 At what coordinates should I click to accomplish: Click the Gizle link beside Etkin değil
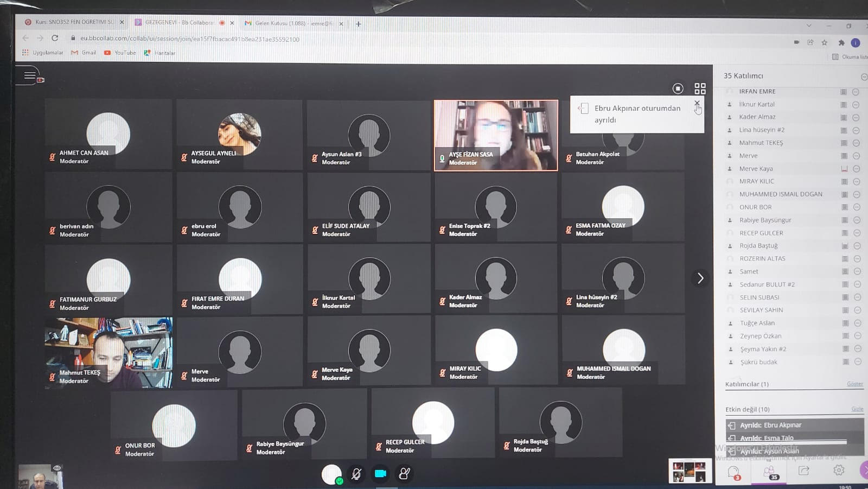coord(857,409)
